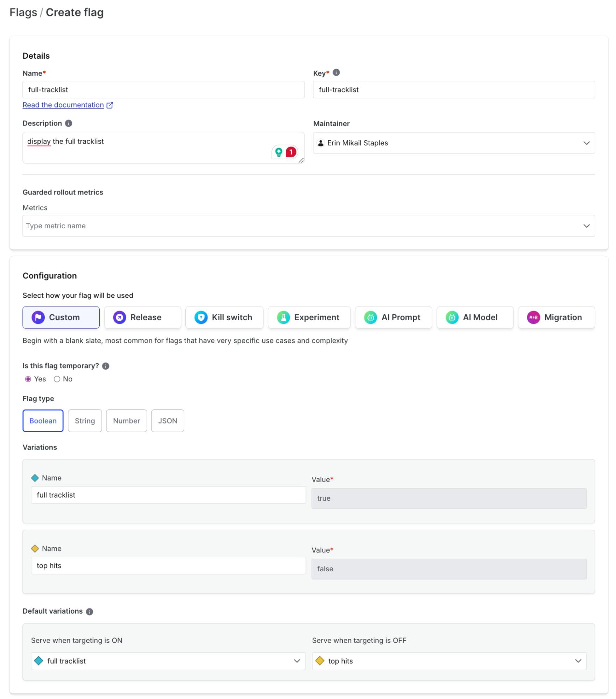616x699 pixels.
Task: Click the Description info icon
Action: coord(69,123)
